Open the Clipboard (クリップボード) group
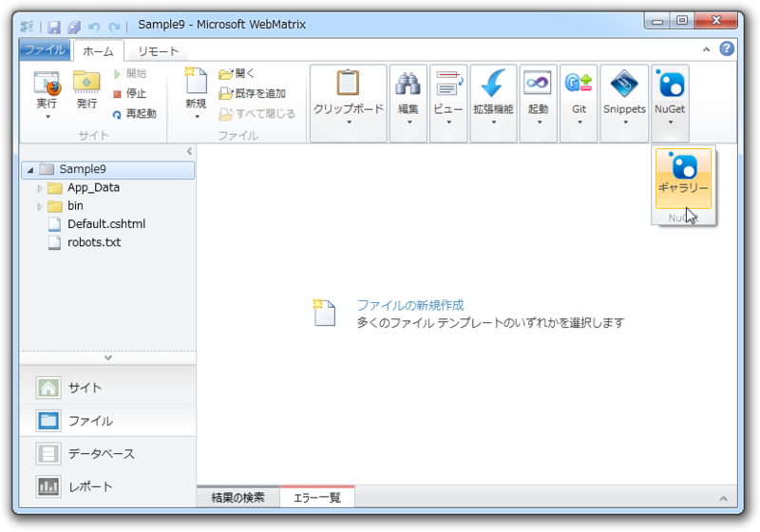The image size is (760, 532). point(348,104)
